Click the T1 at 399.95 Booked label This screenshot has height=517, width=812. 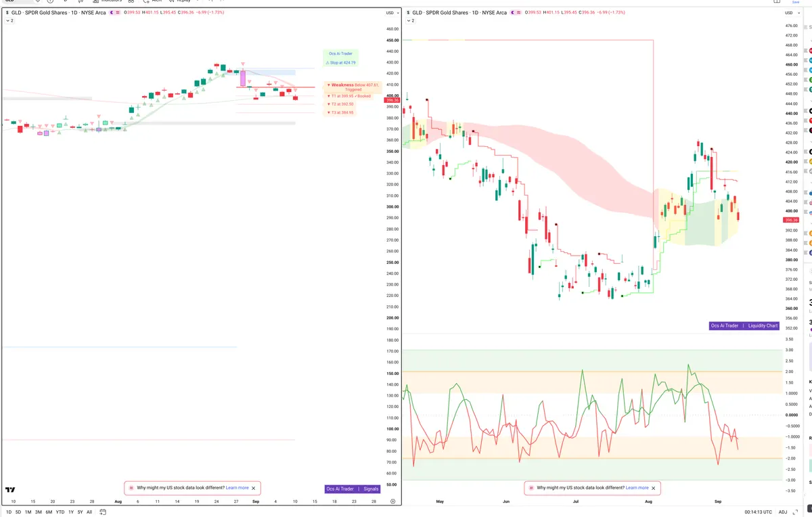pos(350,96)
